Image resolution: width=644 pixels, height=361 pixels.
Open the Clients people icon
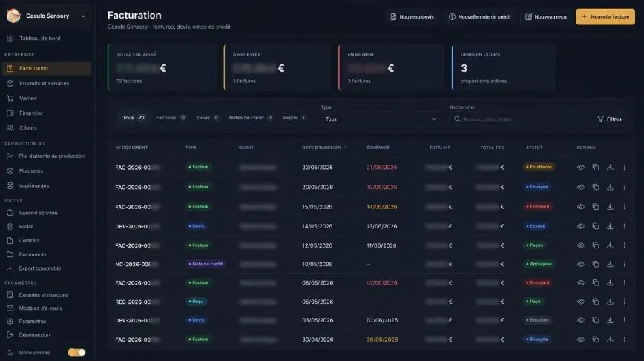click(10, 128)
